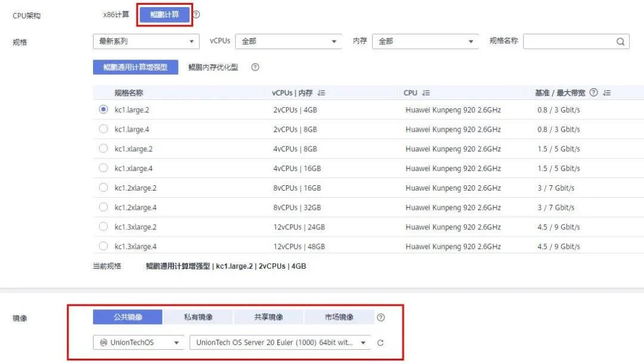Image resolution: width=644 pixels, height=364 pixels.
Task: Select kc1.large.4 radio button
Action: point(104,129)
